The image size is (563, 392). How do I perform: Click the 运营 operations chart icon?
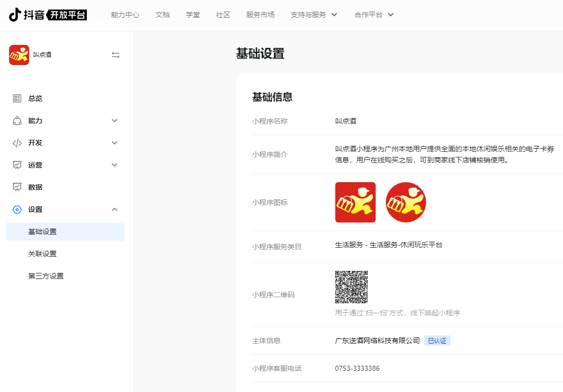pyautogui.click(x=17, y=165)
